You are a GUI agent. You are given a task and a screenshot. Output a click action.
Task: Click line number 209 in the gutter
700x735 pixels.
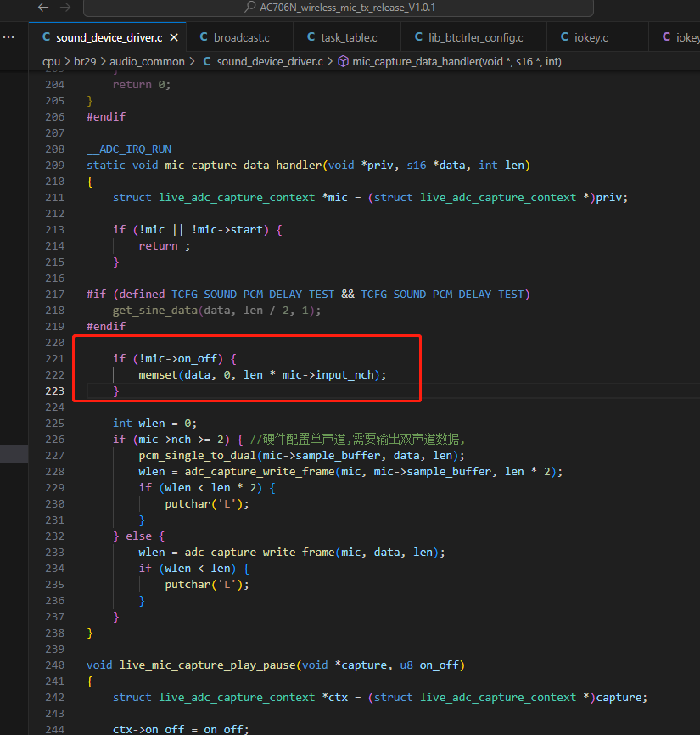55,165
